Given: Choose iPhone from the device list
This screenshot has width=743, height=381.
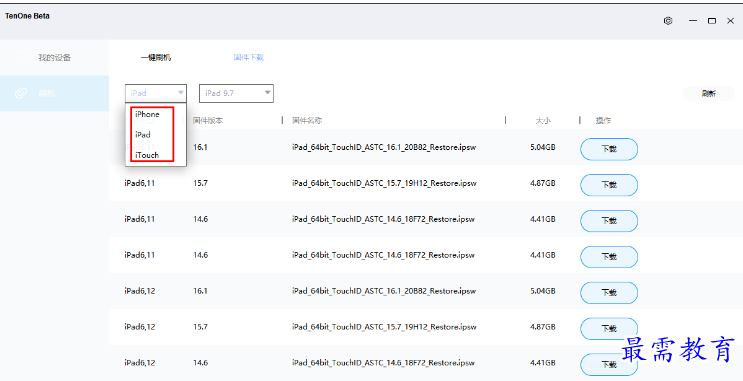Looking at the screenshot, I should click(x=147, y=114).
